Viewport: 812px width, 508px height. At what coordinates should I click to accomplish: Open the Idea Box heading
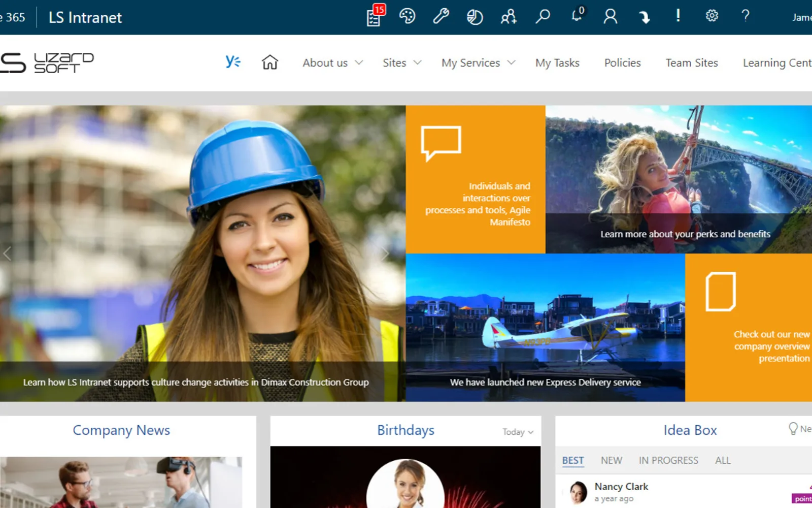[x=690, y=430]
